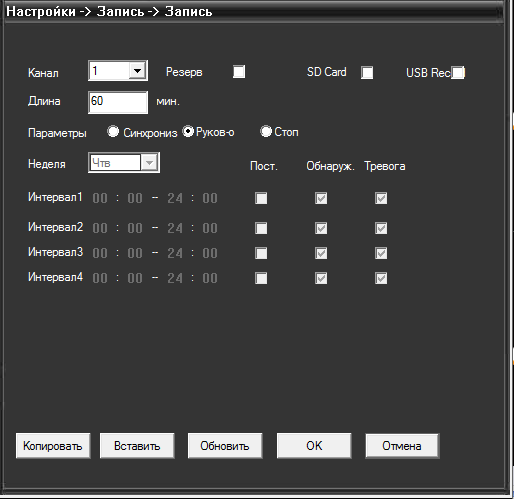Click the мин. unit label

168,101
